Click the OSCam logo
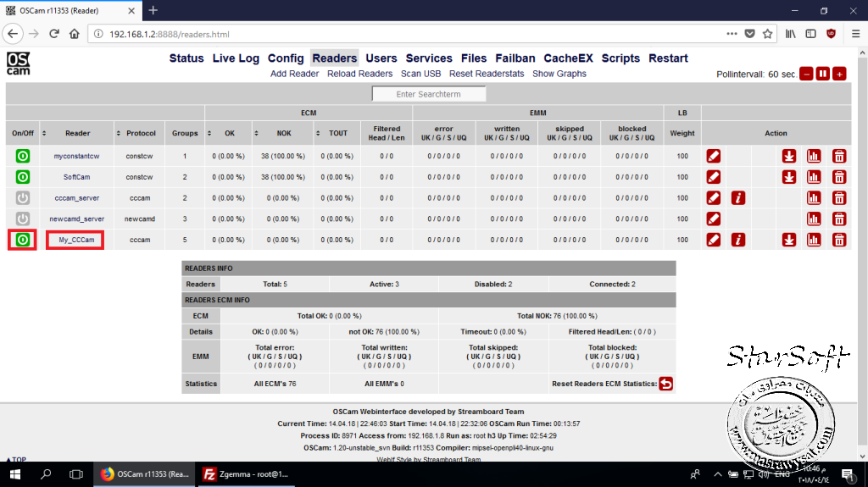868x487 pixels. tap(19, 64)
